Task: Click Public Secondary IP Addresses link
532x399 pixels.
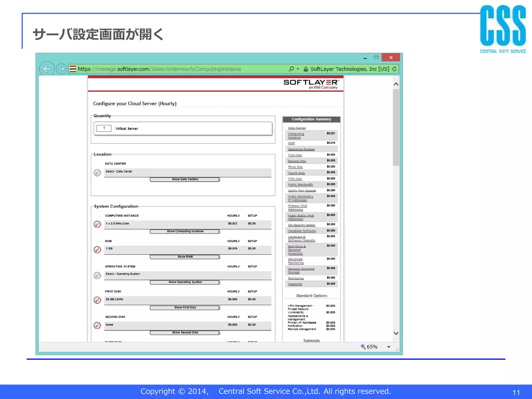Action: click(x=300, y=198)
